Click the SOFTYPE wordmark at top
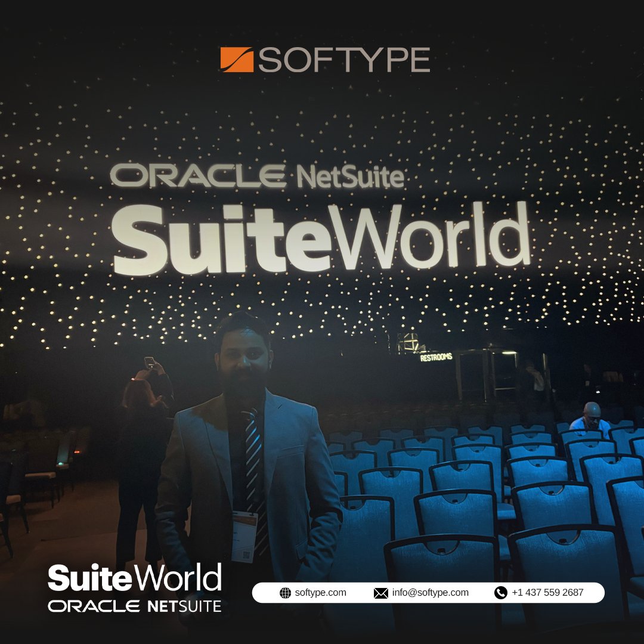Viewport: 644px width, 644px height. (344, 60)
